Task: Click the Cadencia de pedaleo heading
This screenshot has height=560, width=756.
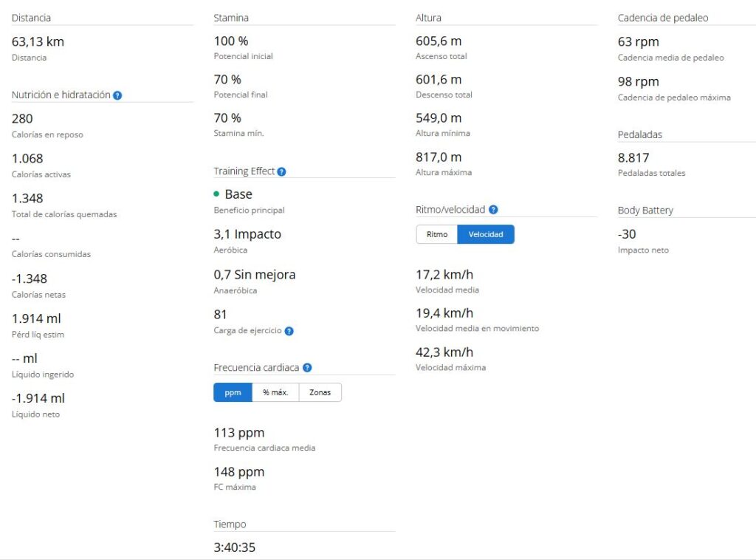Action: 663,18
